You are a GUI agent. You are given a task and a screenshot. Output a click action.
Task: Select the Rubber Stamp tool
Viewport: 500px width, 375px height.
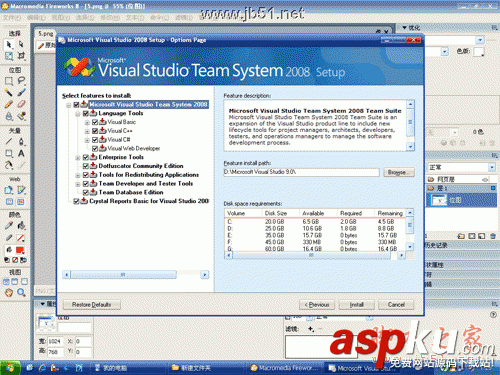click(21, 116)
